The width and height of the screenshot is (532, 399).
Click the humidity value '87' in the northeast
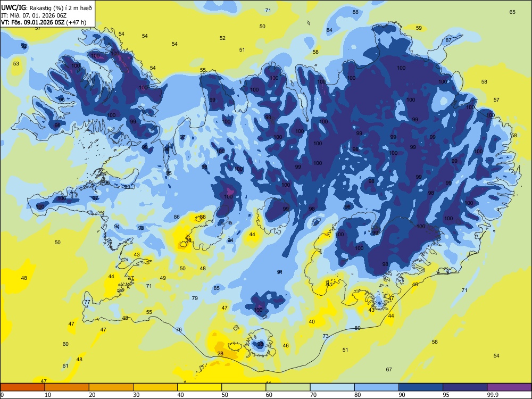448,40
